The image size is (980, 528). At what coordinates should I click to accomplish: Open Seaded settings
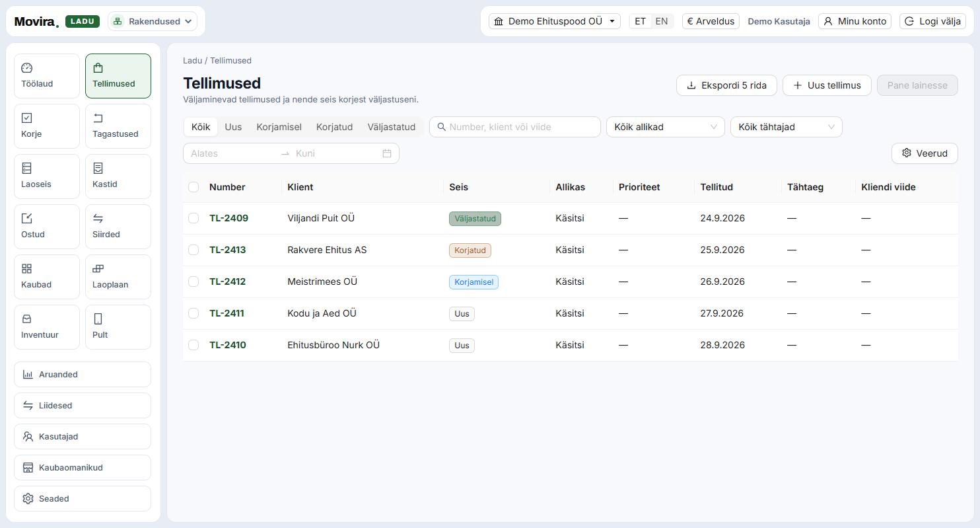pos(83,499)
